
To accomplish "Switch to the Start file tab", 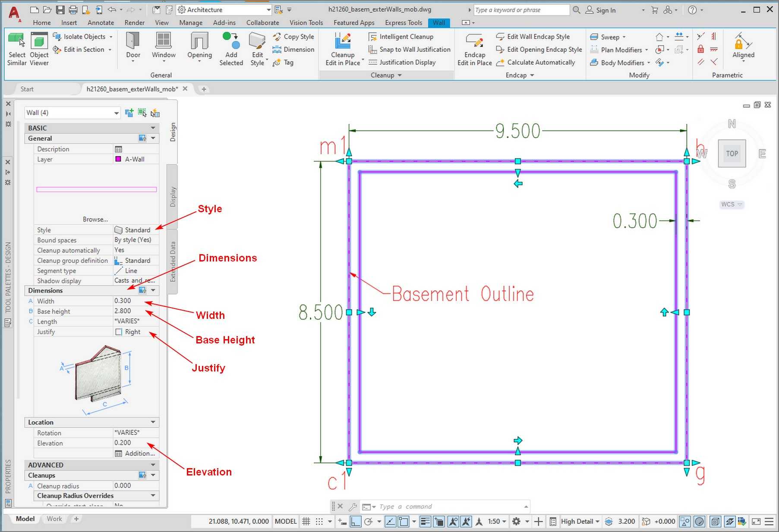I will [x=27, y=89].
